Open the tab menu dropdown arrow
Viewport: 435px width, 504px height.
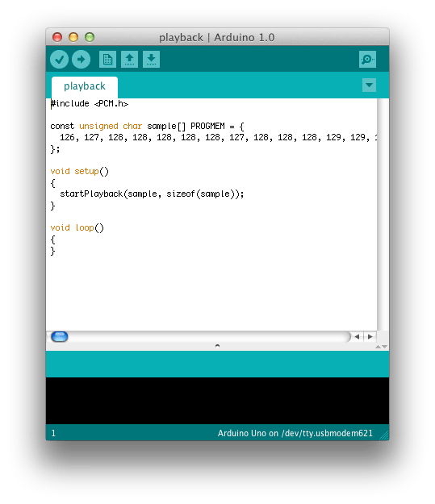point(369,85)
